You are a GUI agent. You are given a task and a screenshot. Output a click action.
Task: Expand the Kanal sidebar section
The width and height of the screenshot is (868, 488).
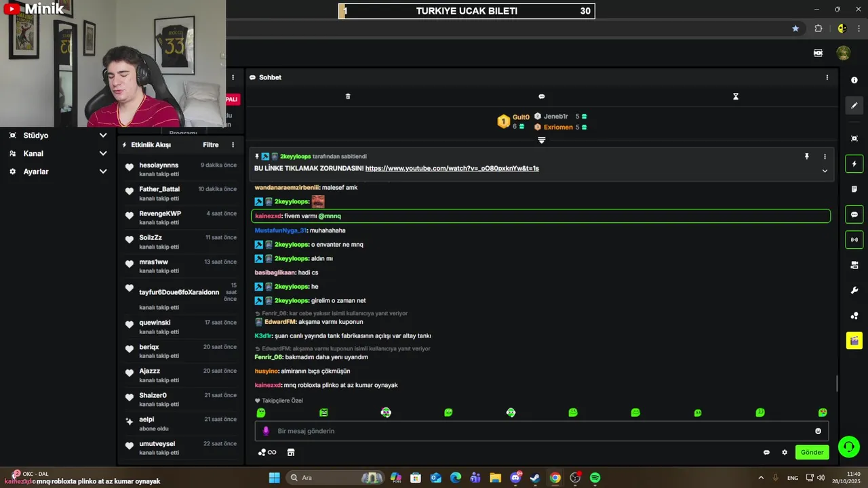pyautogui.click(x=58, y=153)
